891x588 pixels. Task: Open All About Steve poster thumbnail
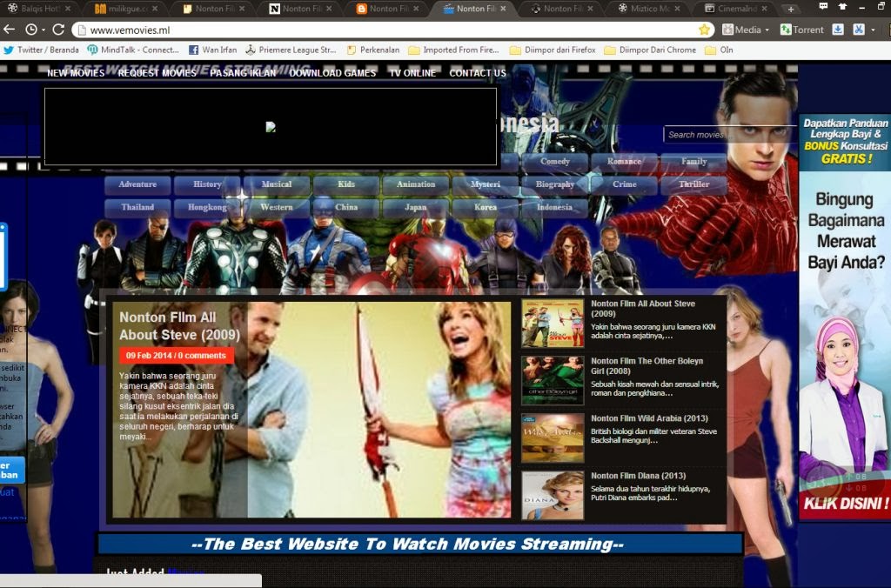point(553,324)
